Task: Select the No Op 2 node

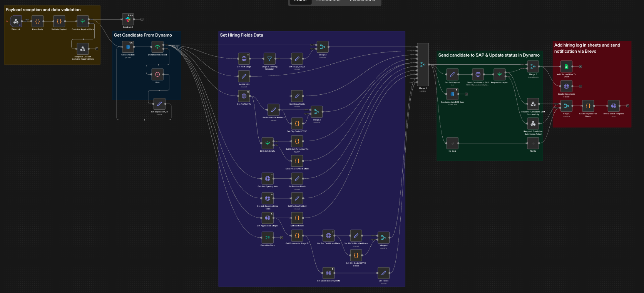Action: [x=452, y=143]
